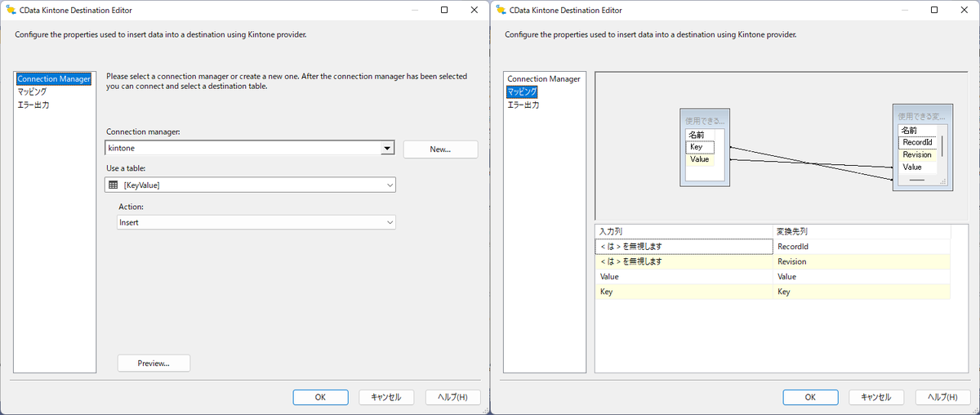Screen dimensions: 980x415
Task: Click the resize grip of the destination columns box
Action: click(942, 181)
